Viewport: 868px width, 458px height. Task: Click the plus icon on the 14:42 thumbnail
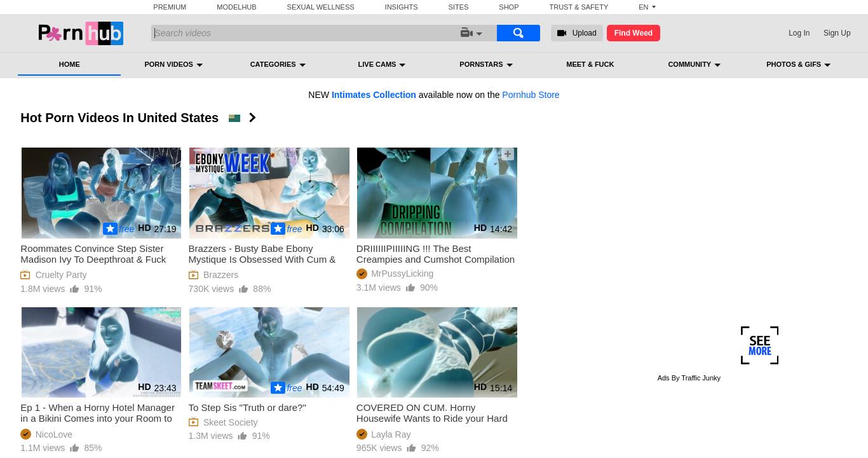pyautogui.click(x=507, y=154)
